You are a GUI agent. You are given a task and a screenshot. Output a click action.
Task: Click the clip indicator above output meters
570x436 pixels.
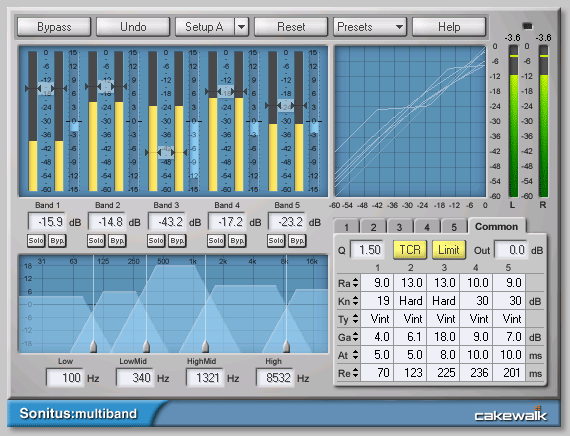(527, 26)
